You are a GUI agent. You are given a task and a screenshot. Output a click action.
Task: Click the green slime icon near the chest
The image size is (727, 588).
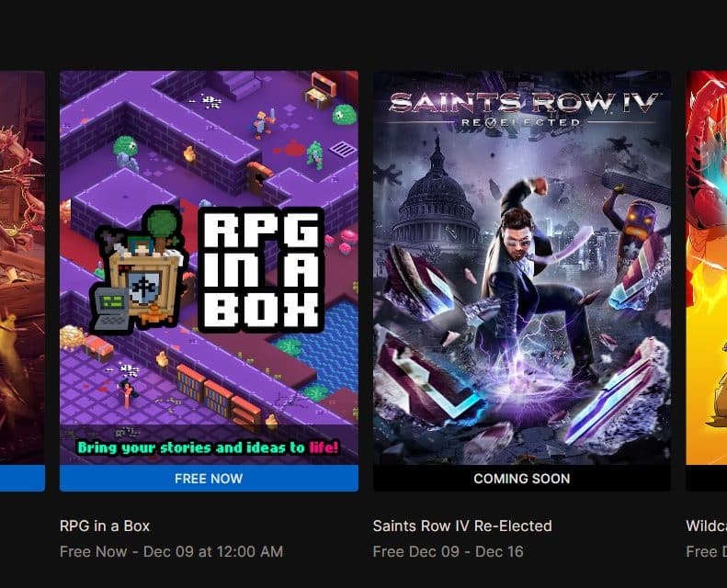pos(345,114)
